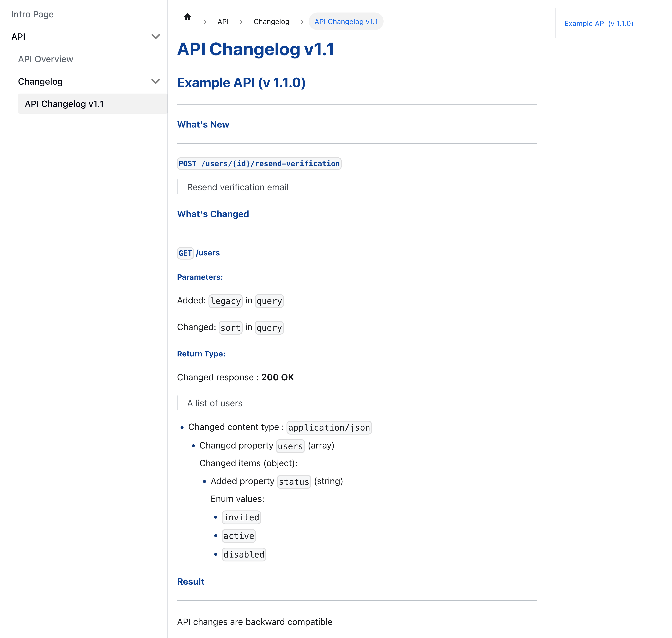This screenshot has height=638, width=672.
Task: Click the POST resend-verification endpoint code
Action: coord(259,164)
